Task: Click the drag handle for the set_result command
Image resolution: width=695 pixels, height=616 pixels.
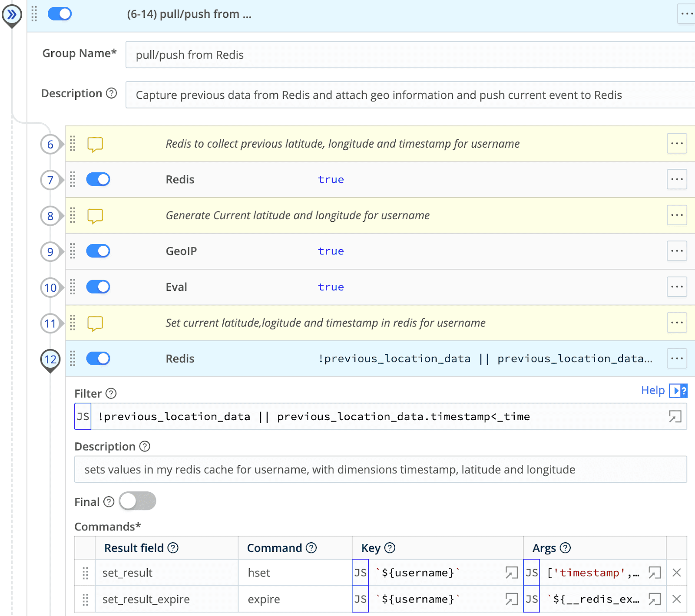Action: (x=85, y=573)
